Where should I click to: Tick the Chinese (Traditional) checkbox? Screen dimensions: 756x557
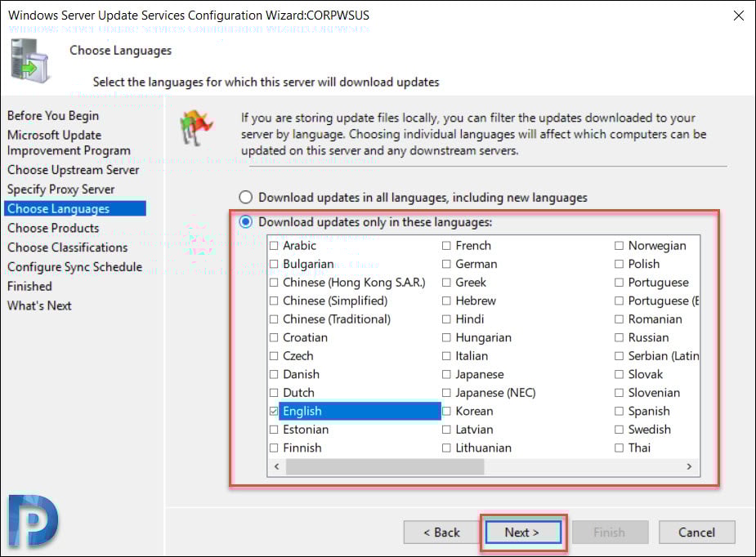(274, 319)
